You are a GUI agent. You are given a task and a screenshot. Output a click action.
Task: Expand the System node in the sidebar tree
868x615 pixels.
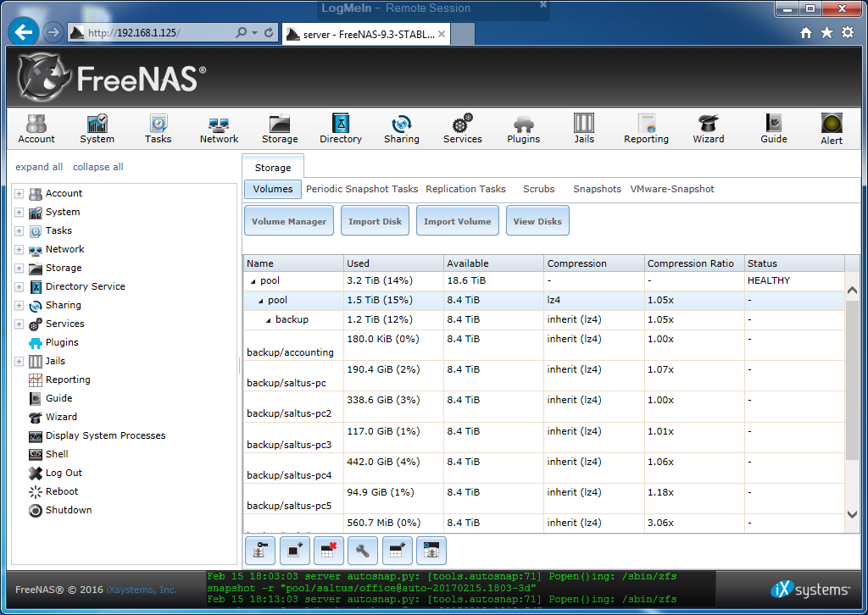(19, 213)
